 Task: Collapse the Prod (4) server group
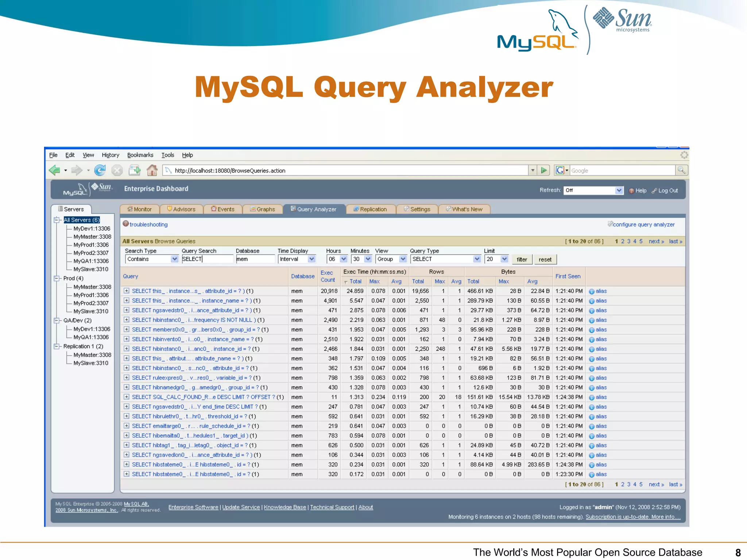click(57, 278)
